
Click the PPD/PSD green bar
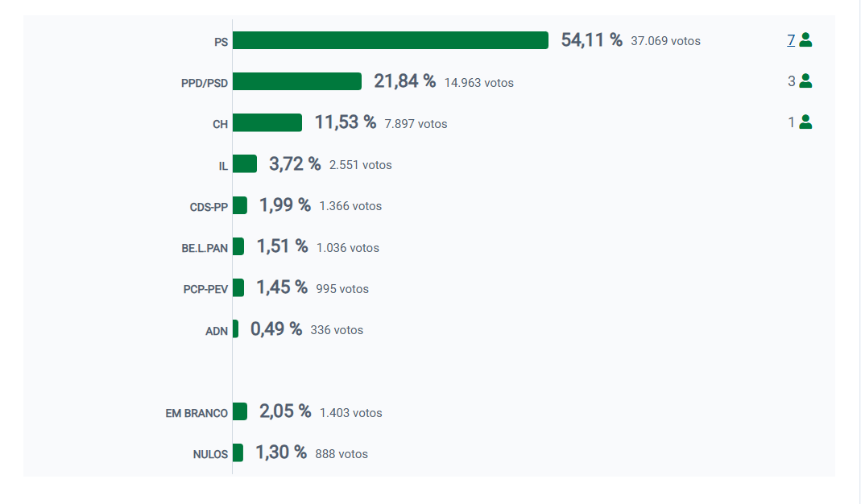tap(297, 81)
